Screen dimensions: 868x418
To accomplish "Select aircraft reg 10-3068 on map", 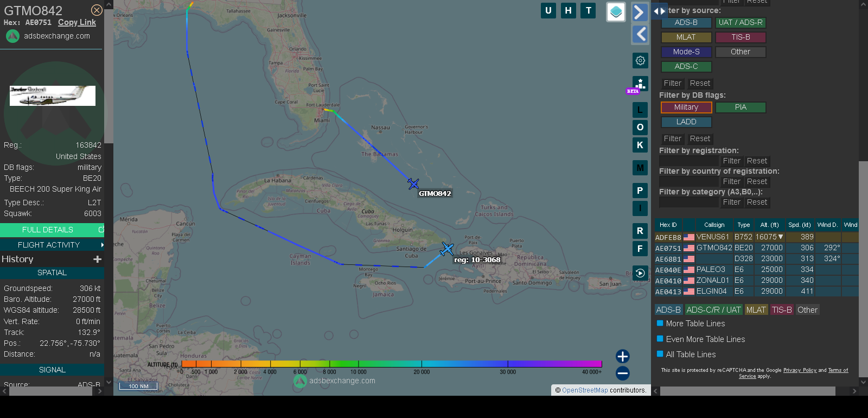I will click(447, 249).
